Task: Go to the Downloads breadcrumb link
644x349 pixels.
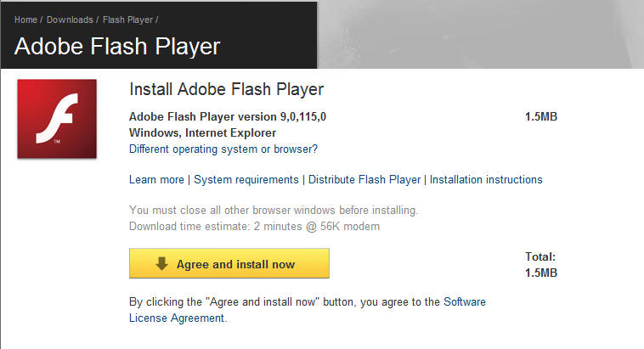Action: [70, 20]
